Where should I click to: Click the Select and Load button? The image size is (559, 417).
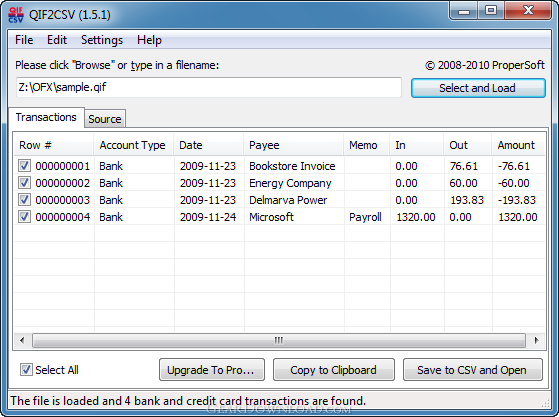tap(478, 88)
